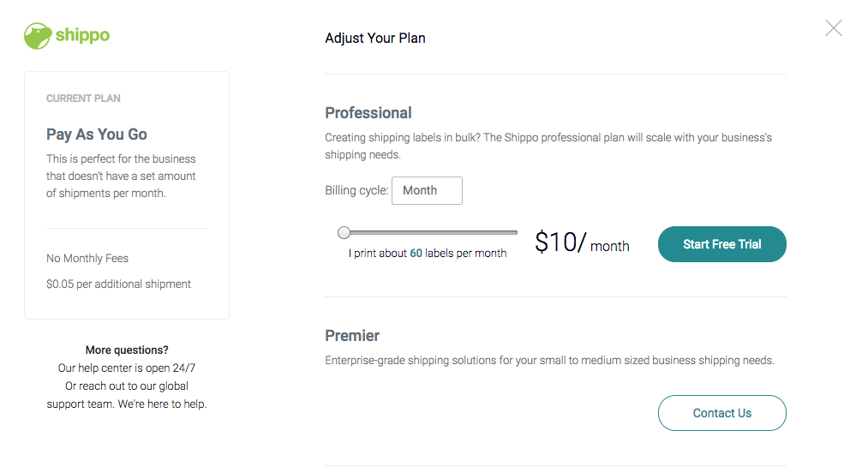
Task: Select the Premier plan heading
Action: 352,336
